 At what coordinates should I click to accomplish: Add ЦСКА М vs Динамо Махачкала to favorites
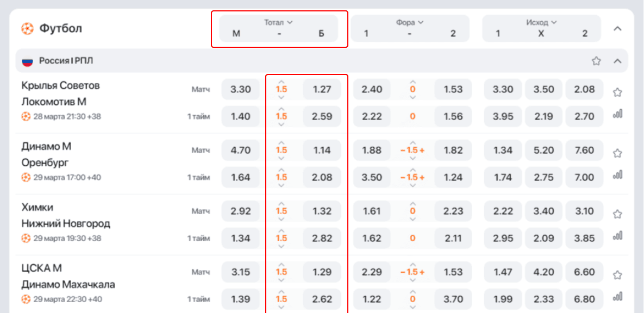pyautogui.click(x=617, y=275)
